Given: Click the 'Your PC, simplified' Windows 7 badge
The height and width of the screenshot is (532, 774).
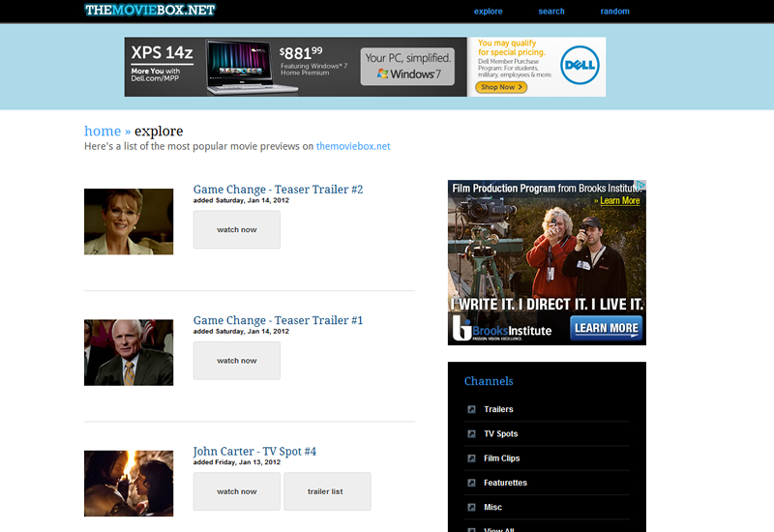Looking at the screenshot, I should tap(407, 66).
